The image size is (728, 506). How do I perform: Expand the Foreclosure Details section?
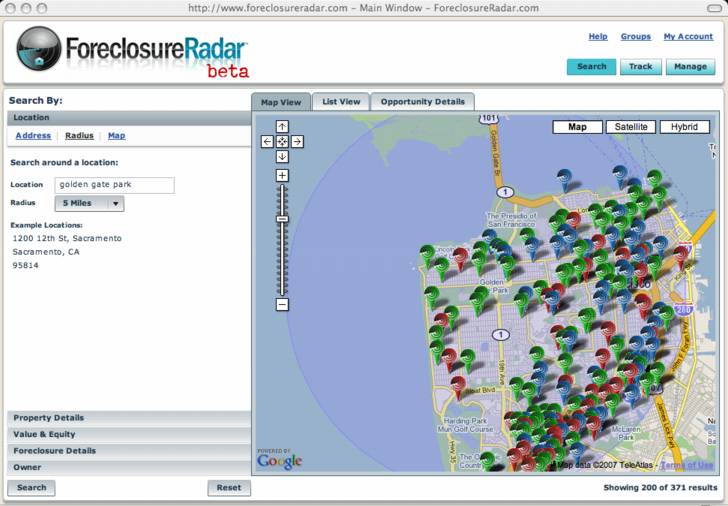tap(126, 451)
